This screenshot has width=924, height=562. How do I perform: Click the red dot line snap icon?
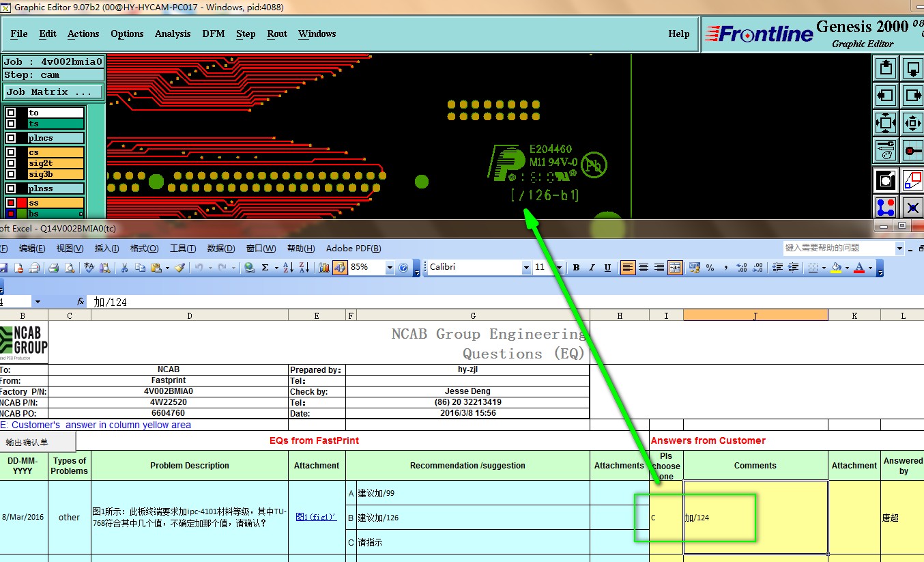tap(912, 150)
